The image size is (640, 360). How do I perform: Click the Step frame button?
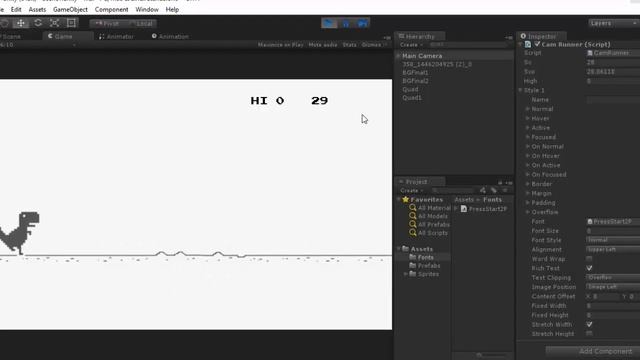tap(362, 24)
